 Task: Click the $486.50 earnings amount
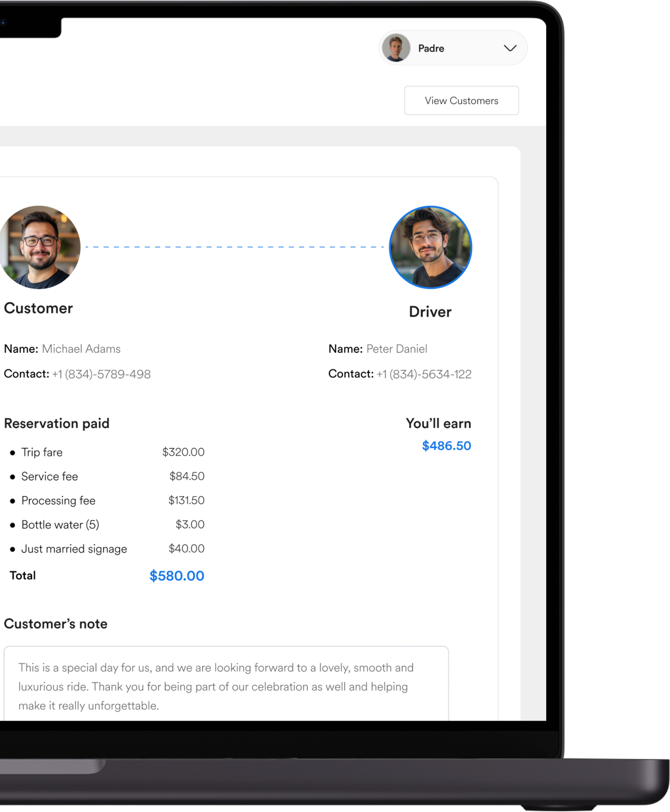[x=446, y=446]
